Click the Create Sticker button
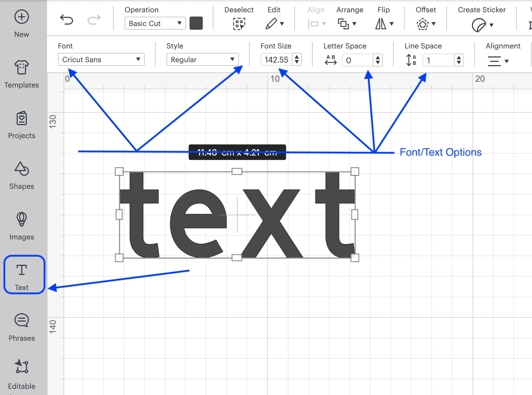This screenshot has width=532, height=395. pos(482,25)
